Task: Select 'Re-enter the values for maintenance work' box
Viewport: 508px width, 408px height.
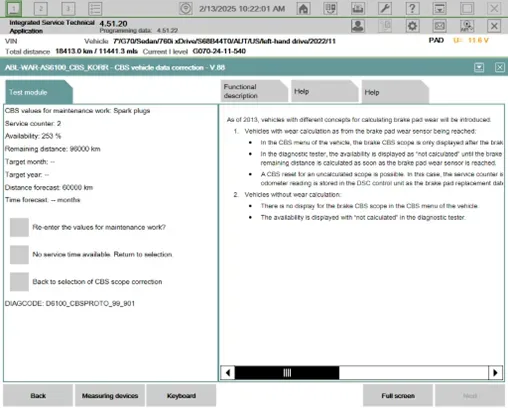Action: coord(19,227)
